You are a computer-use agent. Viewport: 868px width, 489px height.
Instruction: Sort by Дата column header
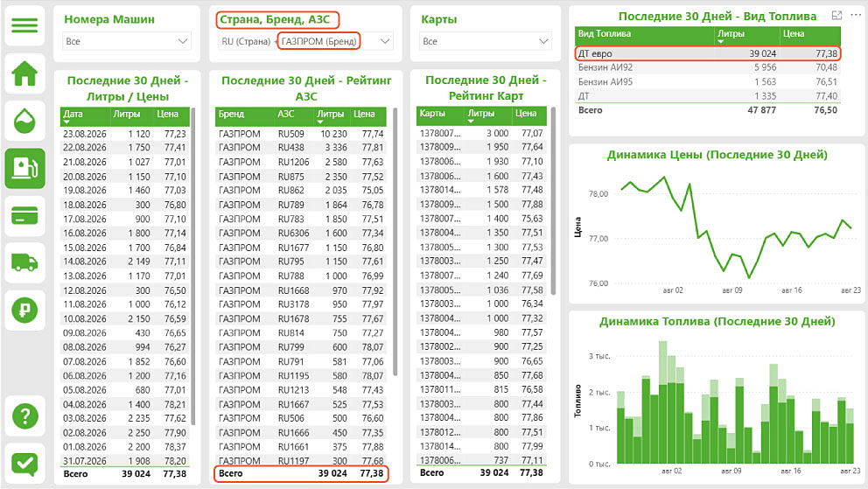click(x=73, y=115)
